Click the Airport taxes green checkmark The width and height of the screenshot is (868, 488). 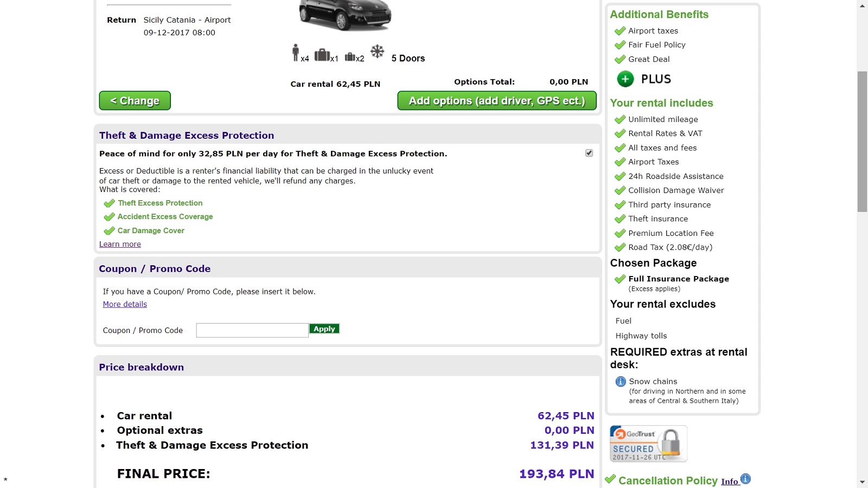pyautogui.click(x=620, y=31)
